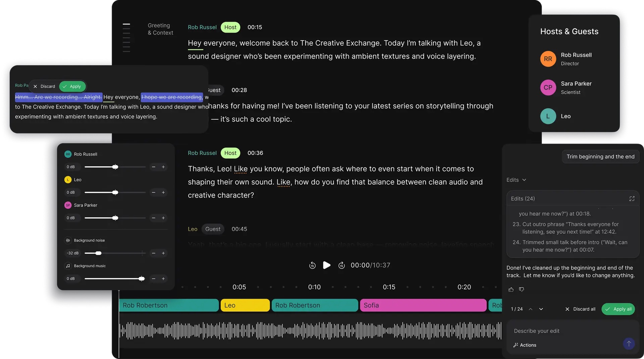Apply the strikethrough text edit

tap(72, 86)
